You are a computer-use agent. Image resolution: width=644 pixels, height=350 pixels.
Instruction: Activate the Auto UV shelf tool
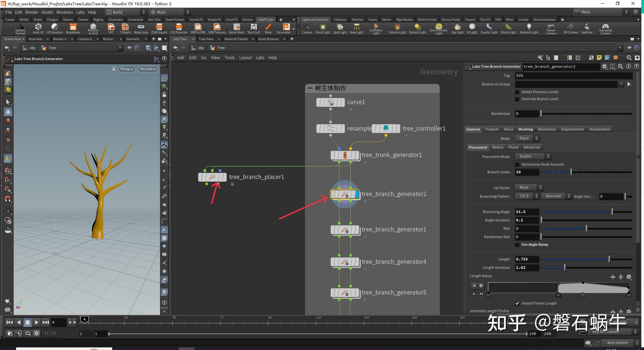point(38,29)
